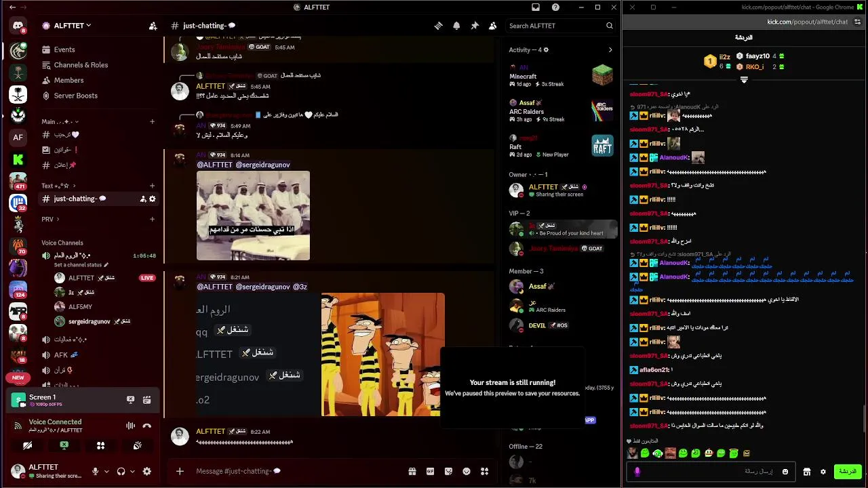Hide the member list icon
The height and width of the screenshot is (488, 868).
click(493, 26)
